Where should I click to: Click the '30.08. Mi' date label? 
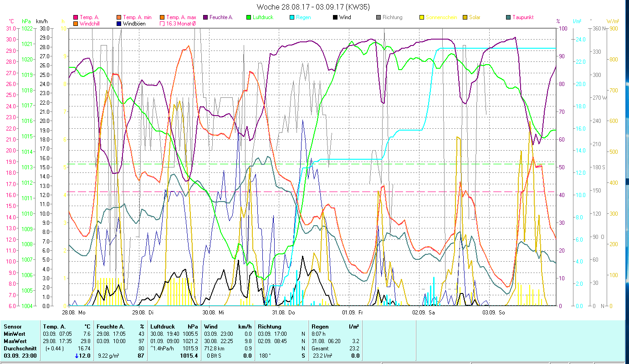click(213, 313)
